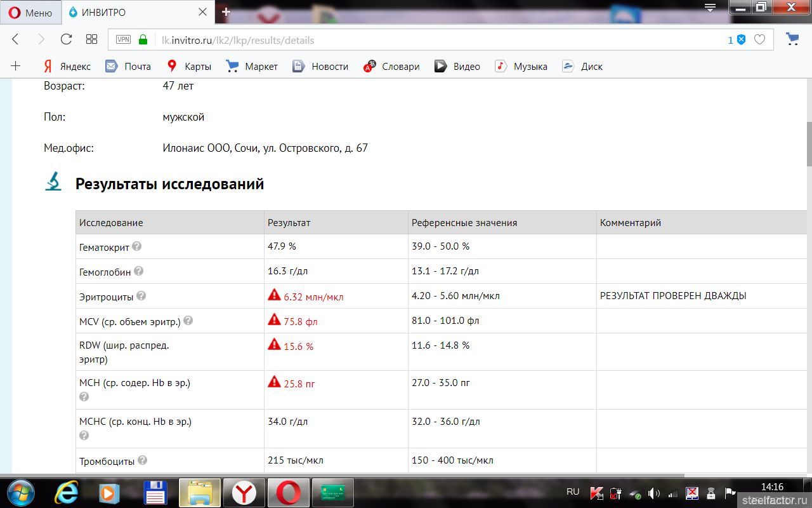Show help for Гемоглобин
Image resolution: width=812 pixels, height=508 pixels.
pos(139,271)
